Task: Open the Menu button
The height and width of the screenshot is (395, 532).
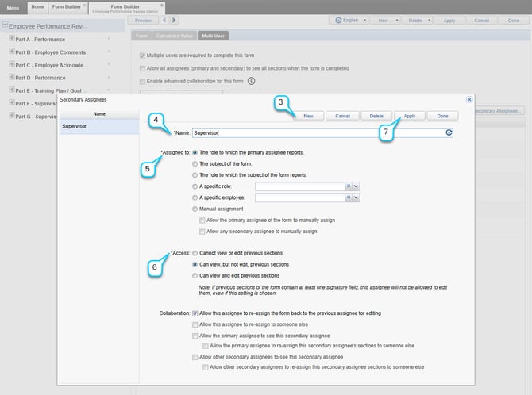Action: (13, 7)
